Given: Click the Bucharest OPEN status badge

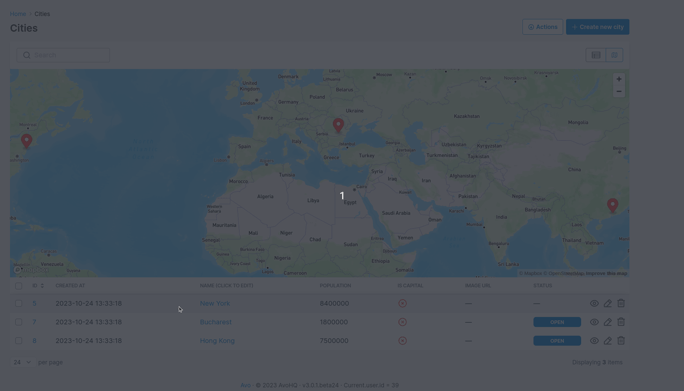Looking at the screenshot, I should (557, 322).
